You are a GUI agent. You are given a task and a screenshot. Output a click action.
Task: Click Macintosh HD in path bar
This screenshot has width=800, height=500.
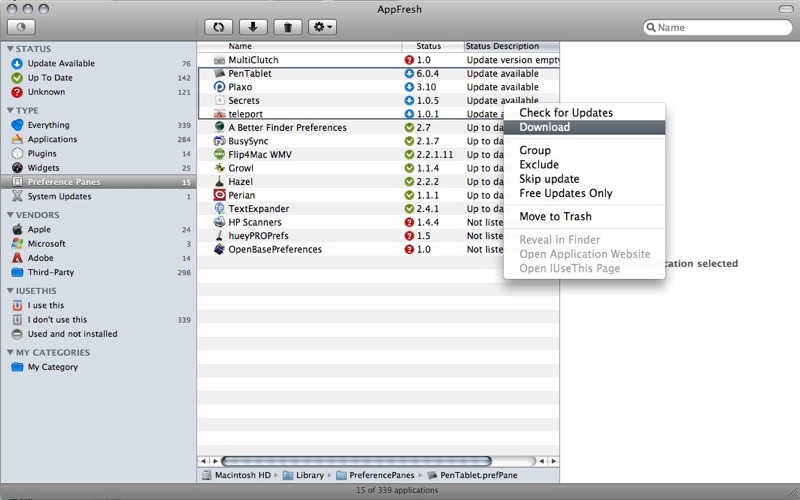236,475
